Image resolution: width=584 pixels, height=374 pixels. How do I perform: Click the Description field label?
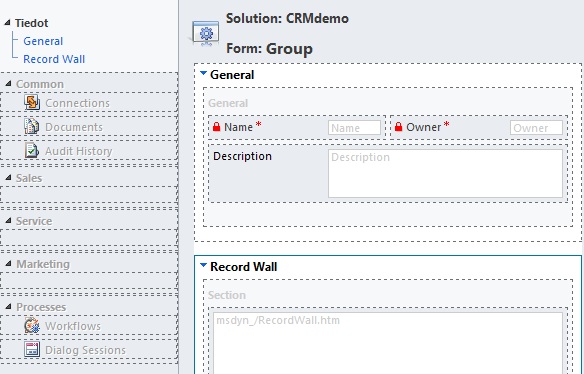click(242, 156)
